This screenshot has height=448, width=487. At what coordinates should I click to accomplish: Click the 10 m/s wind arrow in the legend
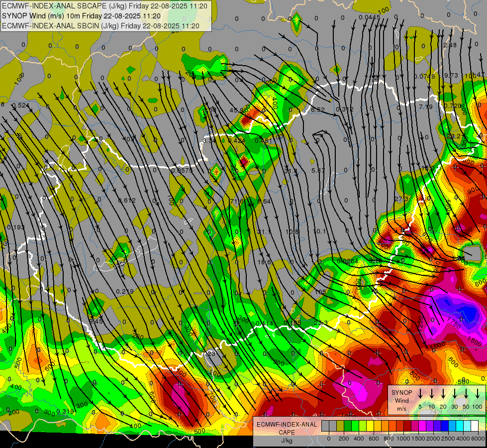point(432,394)
